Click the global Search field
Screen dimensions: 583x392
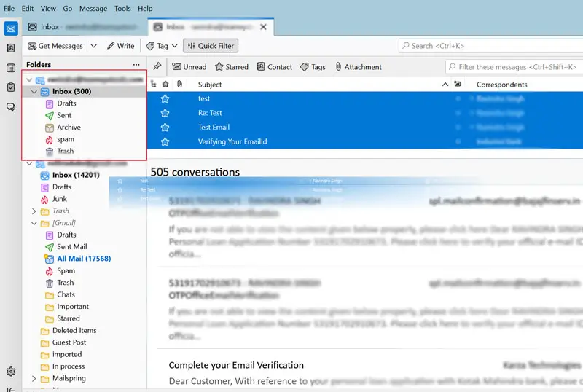coord(490,46)
